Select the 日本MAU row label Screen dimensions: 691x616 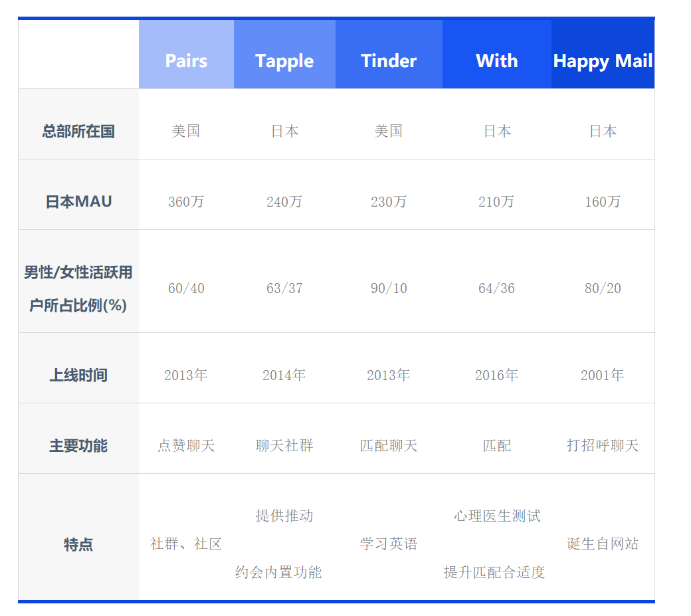78,201
